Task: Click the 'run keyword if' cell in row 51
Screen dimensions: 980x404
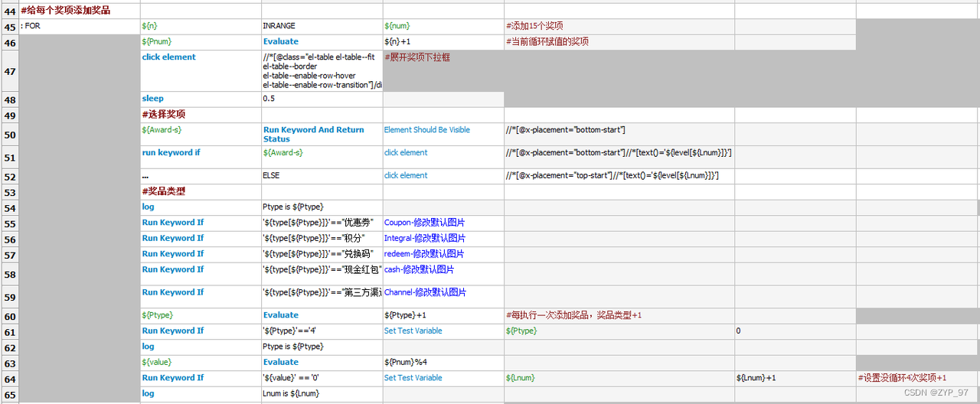Action: coord(201,157)
